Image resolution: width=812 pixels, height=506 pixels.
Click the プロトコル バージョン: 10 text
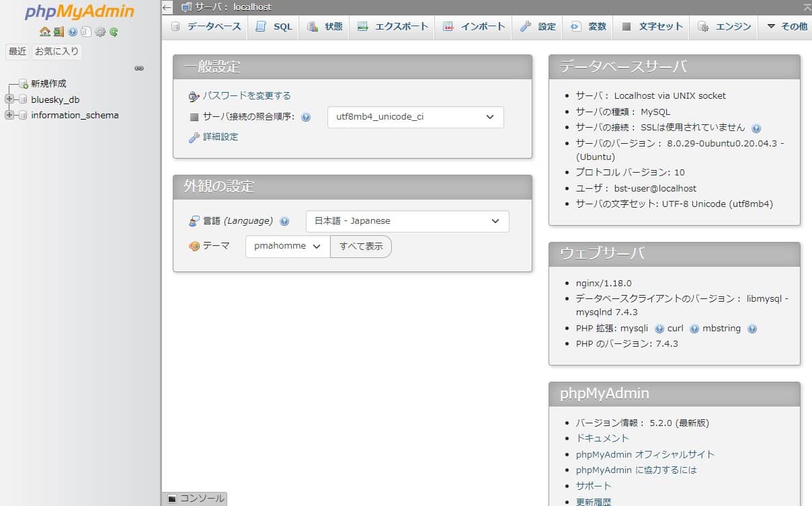coord(631,173)
